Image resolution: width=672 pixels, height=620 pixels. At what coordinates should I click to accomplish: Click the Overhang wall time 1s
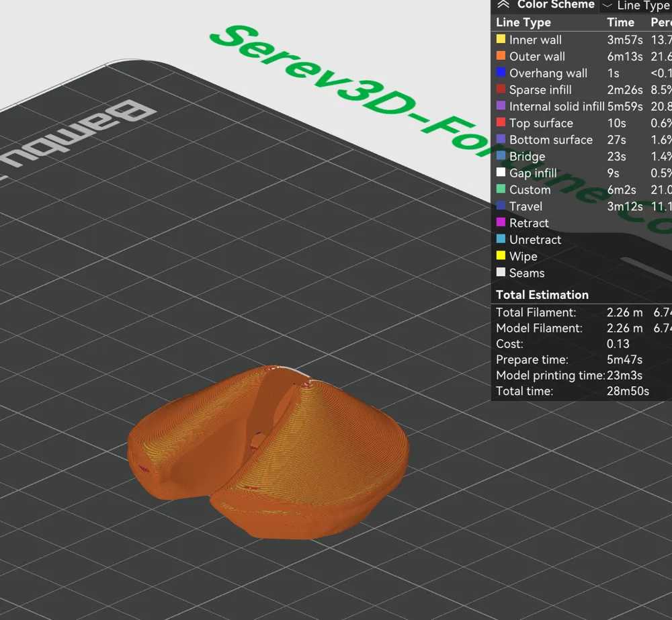click(x=613, y=73)
